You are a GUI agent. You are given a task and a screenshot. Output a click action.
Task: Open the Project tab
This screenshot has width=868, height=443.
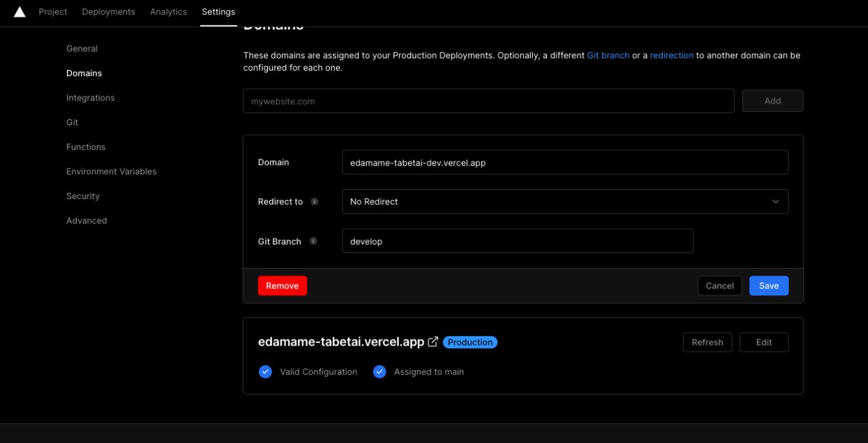53,12
